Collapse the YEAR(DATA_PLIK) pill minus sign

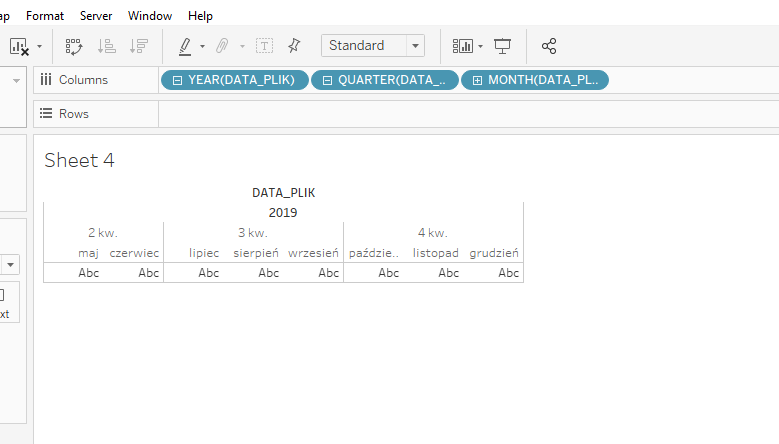177,80
